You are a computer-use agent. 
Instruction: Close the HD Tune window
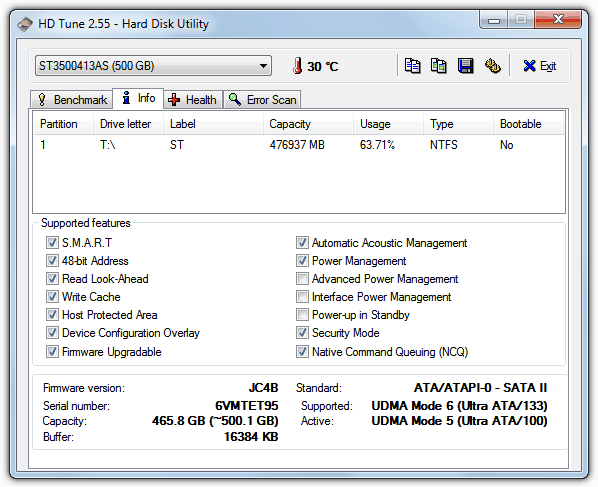pos(558,19)
